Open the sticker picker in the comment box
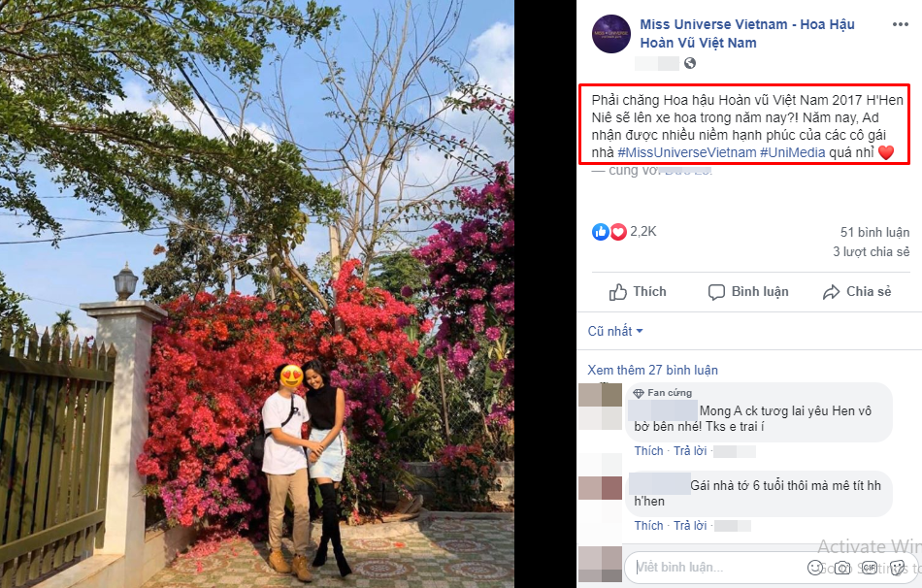 896,568
